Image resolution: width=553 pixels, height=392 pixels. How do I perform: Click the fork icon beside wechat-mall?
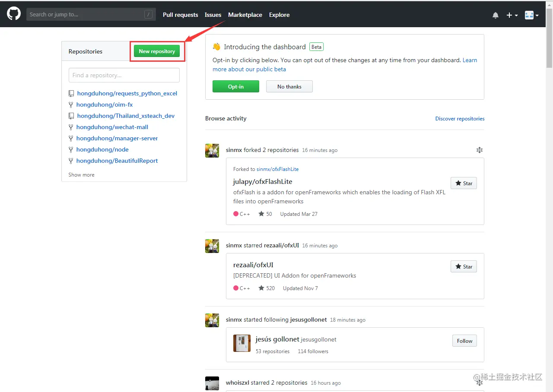(71, 127)
